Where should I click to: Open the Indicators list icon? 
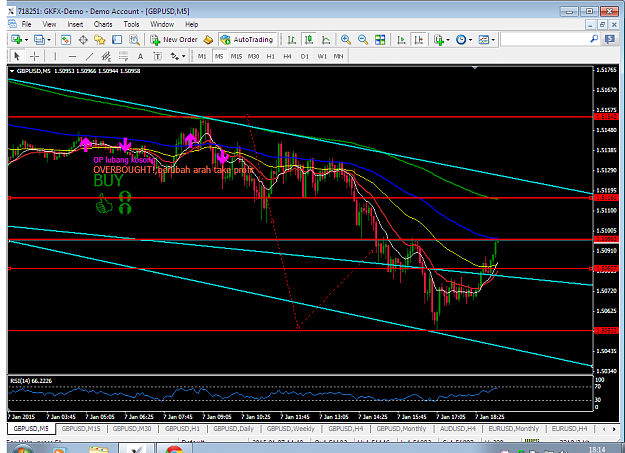click(x=438, y=39)
